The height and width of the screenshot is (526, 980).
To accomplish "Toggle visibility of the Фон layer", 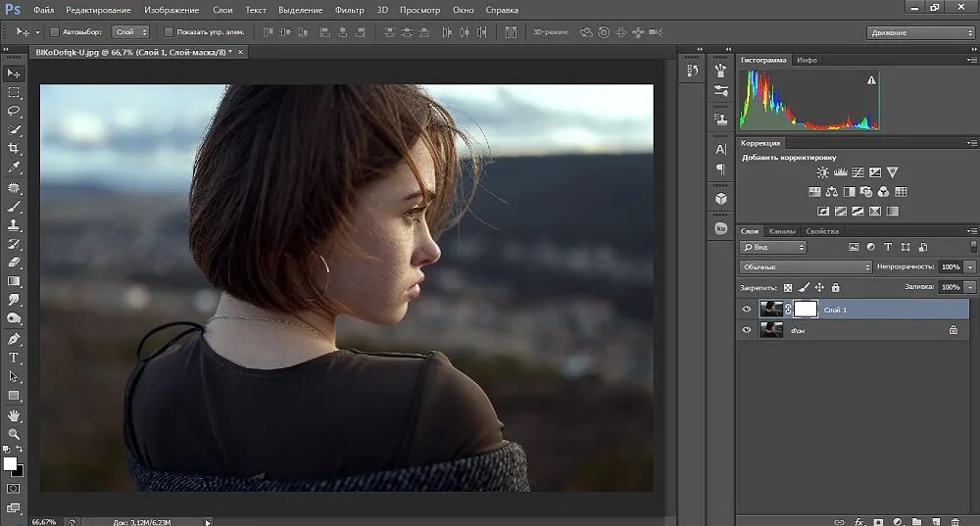I will pyautogui.click(x=747, y=331).
